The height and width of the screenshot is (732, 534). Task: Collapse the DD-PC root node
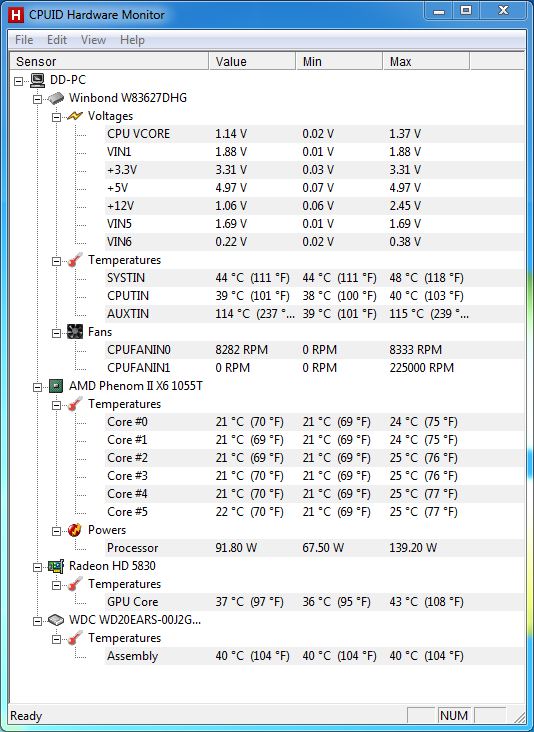point(18,81)
